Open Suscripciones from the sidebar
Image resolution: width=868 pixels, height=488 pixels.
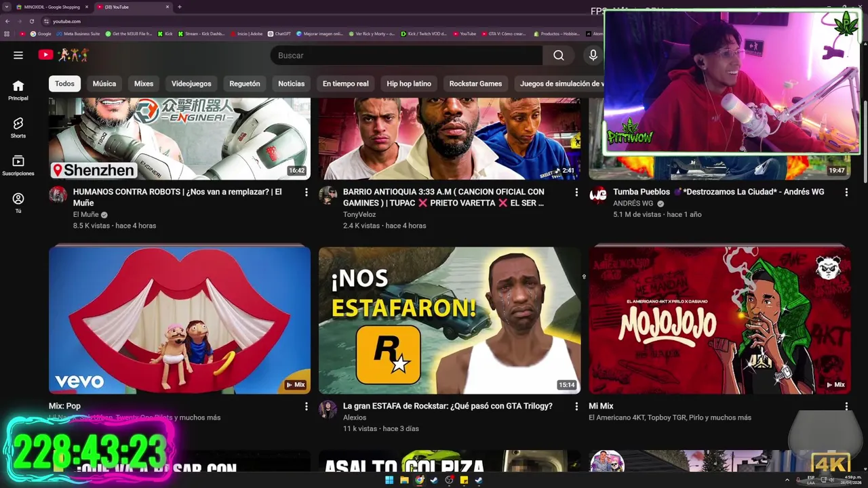(18, 165)
